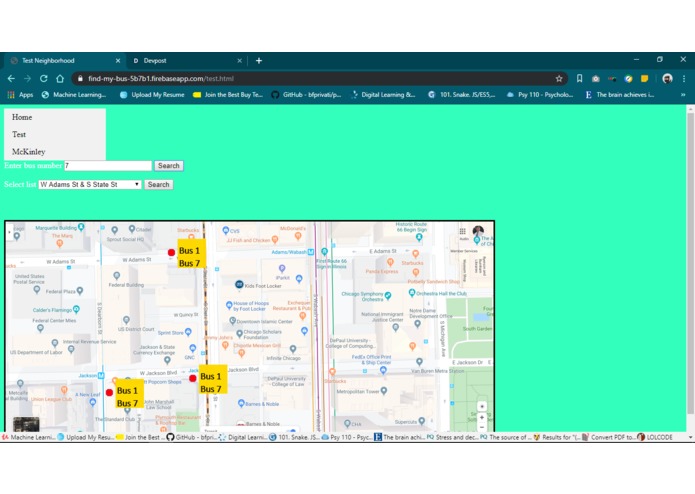Open the yellow sticky note extension

coord(644,78)
